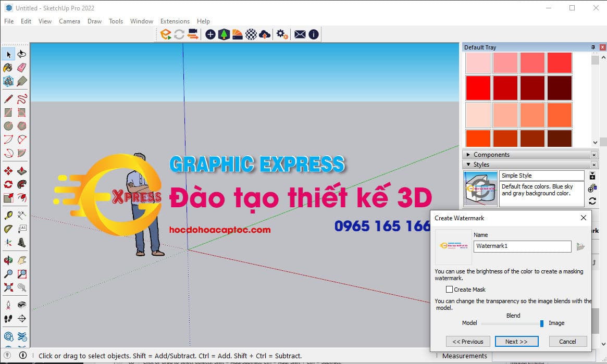Open the Extensions menu

coord(175,21)
